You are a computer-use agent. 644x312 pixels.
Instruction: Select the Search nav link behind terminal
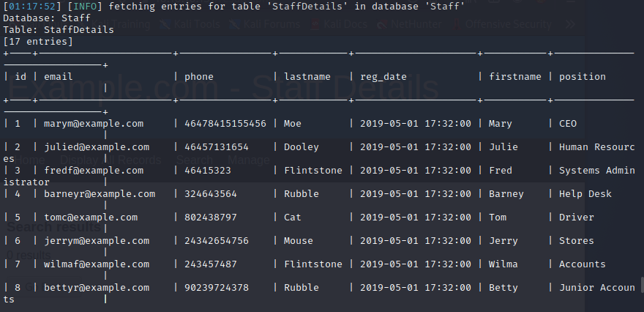(195, 160)
